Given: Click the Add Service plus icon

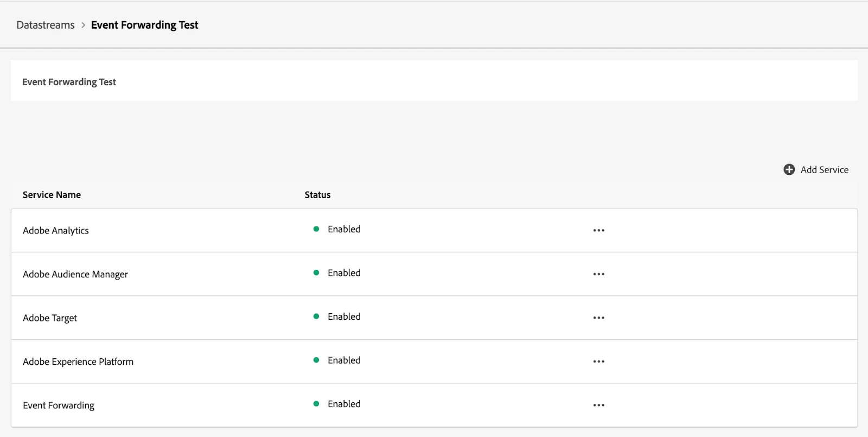Looking at the screenshot, I should tap(789, 170).
